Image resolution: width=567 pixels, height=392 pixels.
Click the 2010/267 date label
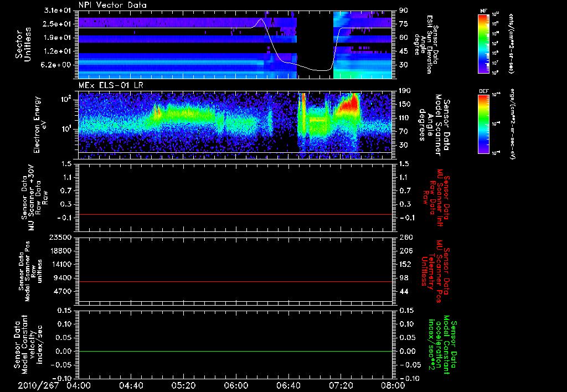pyautogui.click(x=38, y=385)
